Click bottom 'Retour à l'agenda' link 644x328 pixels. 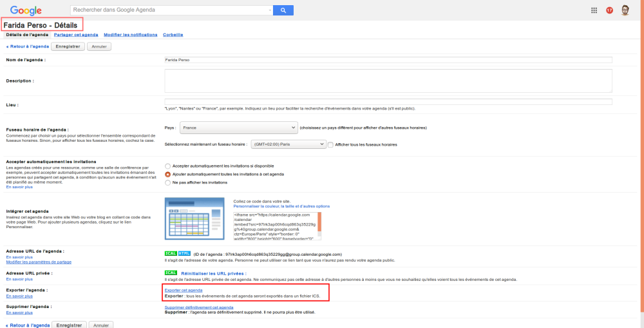click(x=28, y=325)
